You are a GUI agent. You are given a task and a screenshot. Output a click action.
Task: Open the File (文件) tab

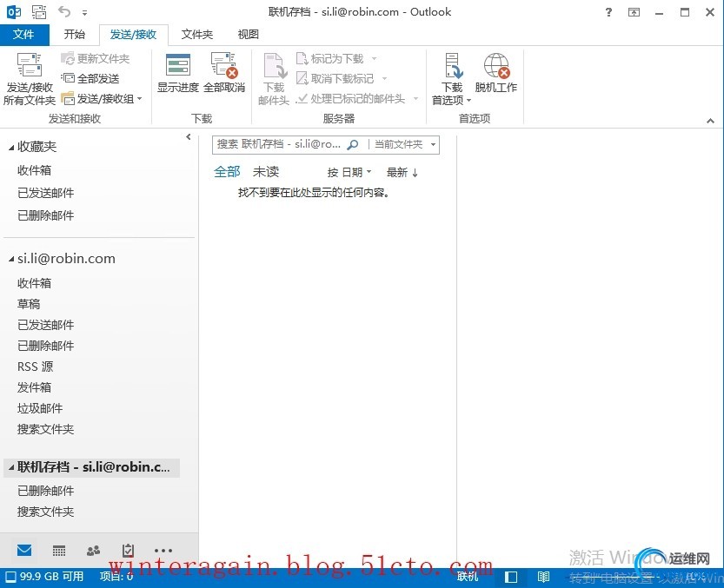click(24, 34)
